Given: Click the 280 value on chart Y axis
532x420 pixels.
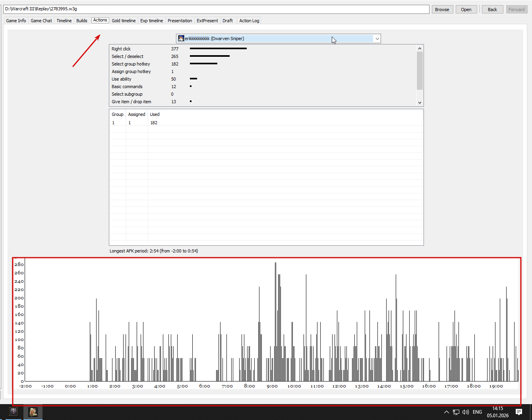Looking at the screenshot, I should click(x=19, y=264).
